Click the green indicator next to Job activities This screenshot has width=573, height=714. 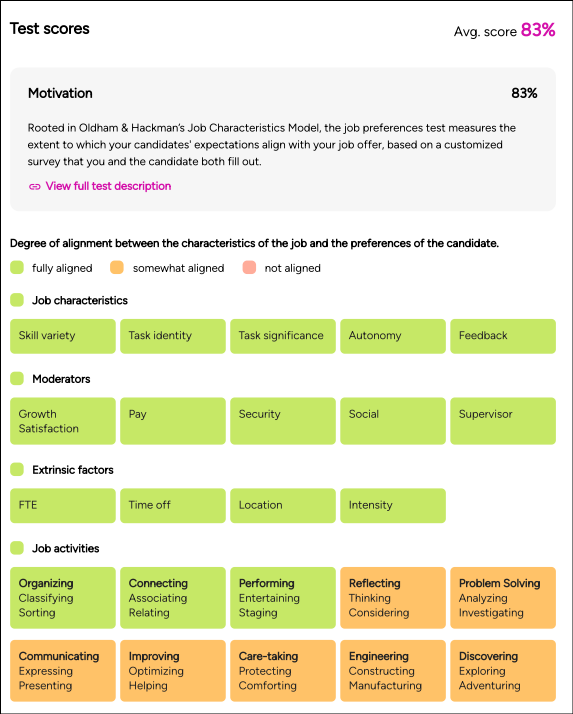click(x=17, y=548)
